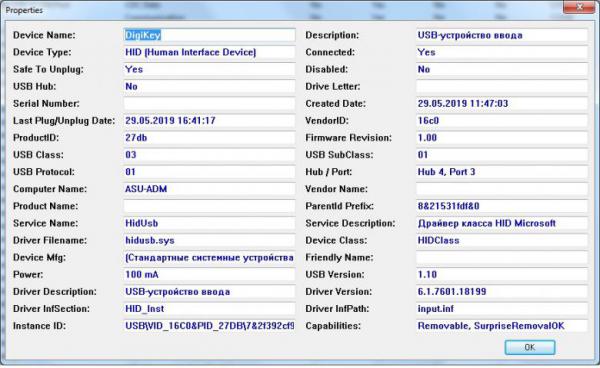
Task: Focus the ParentId Prefix field
Action: pos(502,206)
